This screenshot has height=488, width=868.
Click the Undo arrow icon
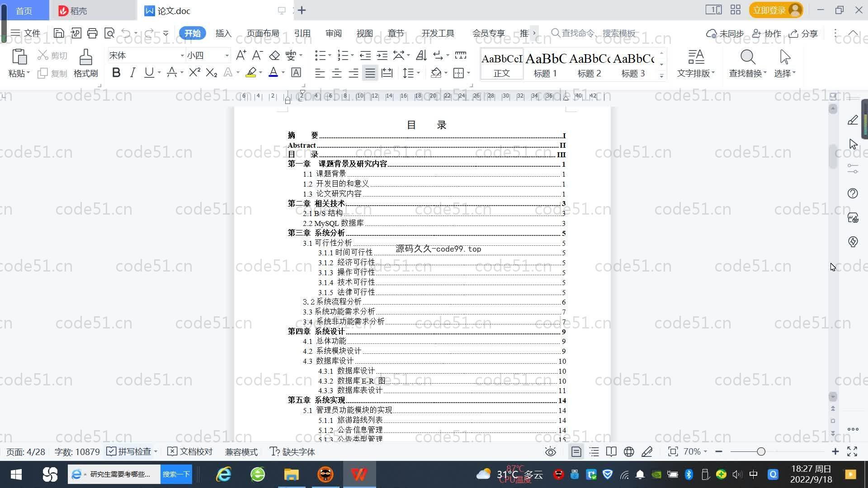coord(126,33)
